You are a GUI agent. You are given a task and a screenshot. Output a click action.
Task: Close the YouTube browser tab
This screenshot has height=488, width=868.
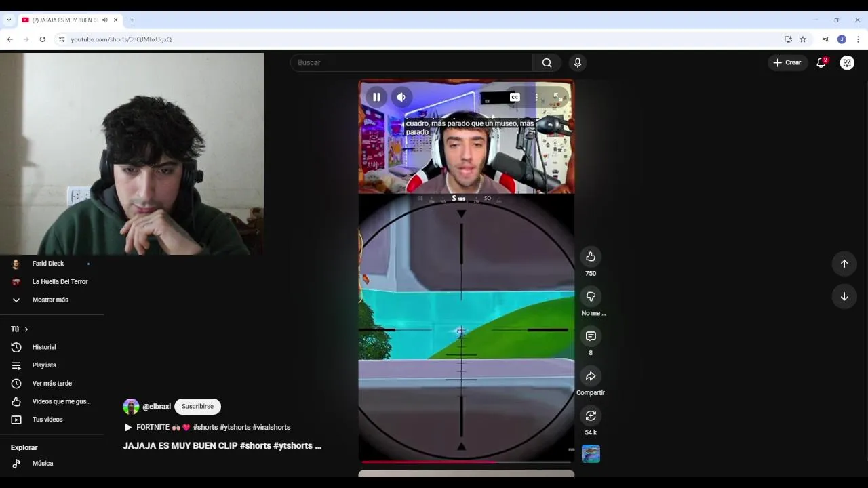coord(115,20)
